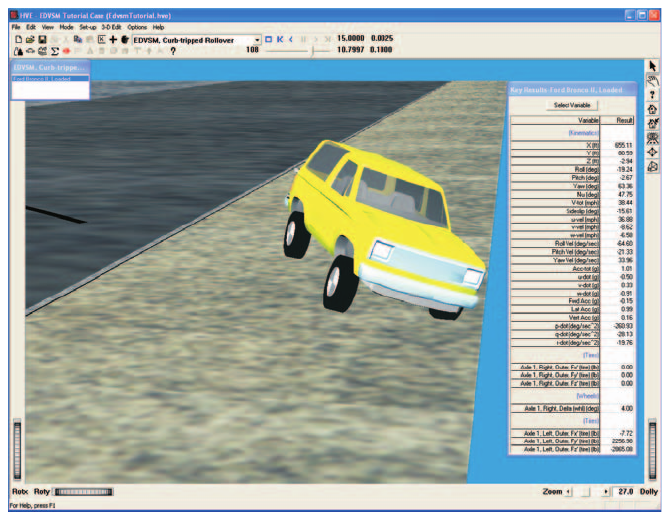Click the Sideslip (deg) variable row
The height and width of the screenshot is (517, 668).
[572, 211]
